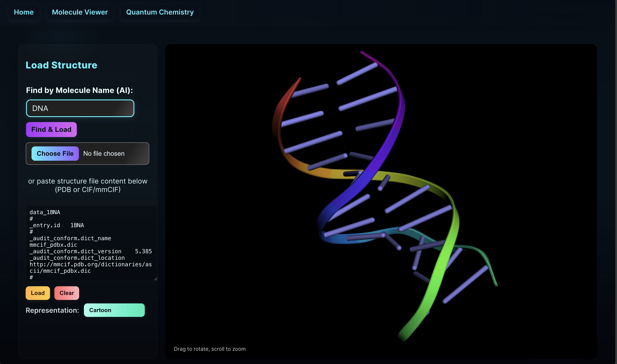Click inside the structure content text area
This screenshot has height=364, width=617.
91,243
